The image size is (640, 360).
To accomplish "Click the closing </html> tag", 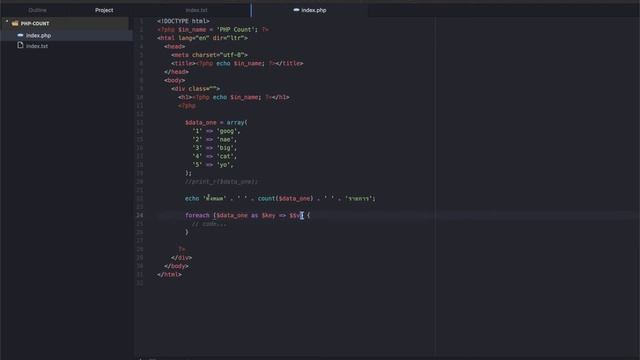I will (169, 274).
